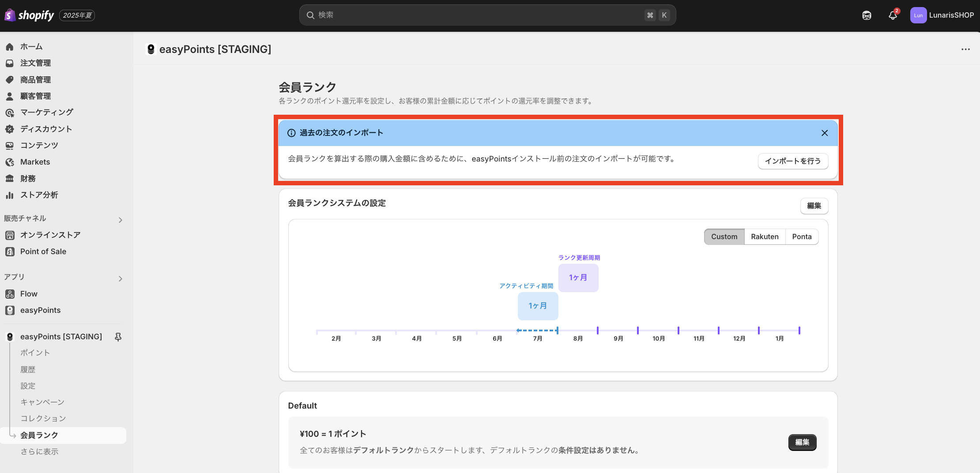The width and height of the screenshot is (980, 473).
Task: Click the Shopify Sidekick assistant icon
Action: [x=867, y=15]
